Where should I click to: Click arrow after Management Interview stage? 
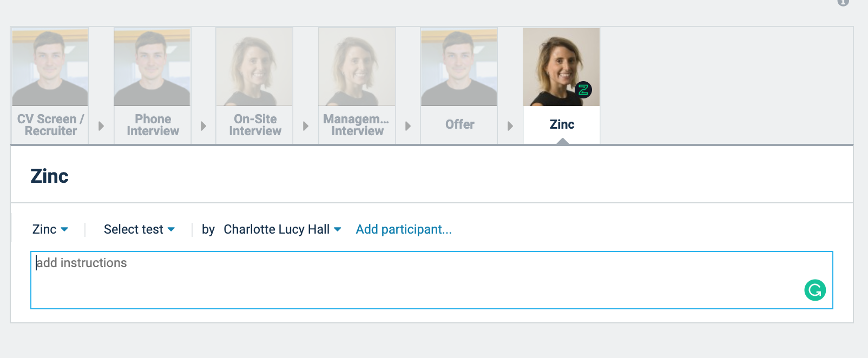tap(408, 126)
